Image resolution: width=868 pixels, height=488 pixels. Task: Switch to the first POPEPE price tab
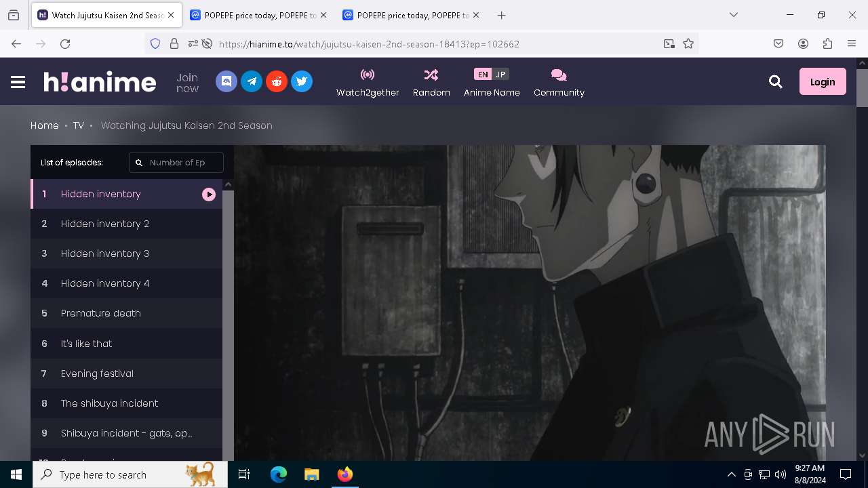(260, 15)
